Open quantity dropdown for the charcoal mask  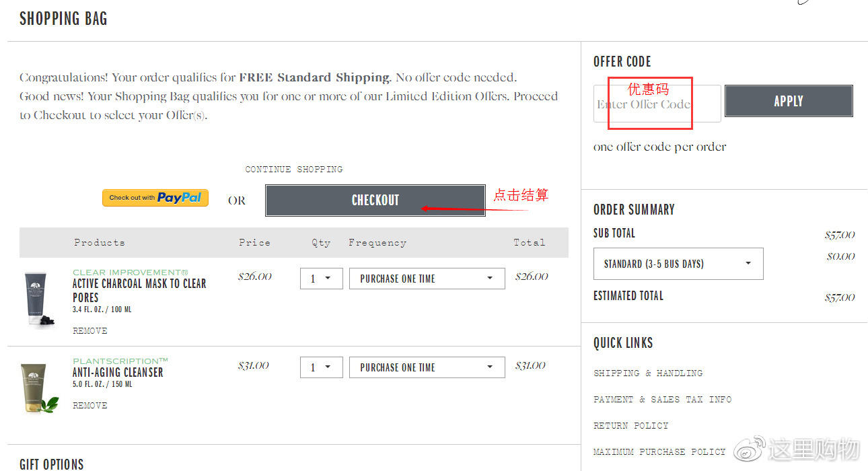[x=322, y=279]
